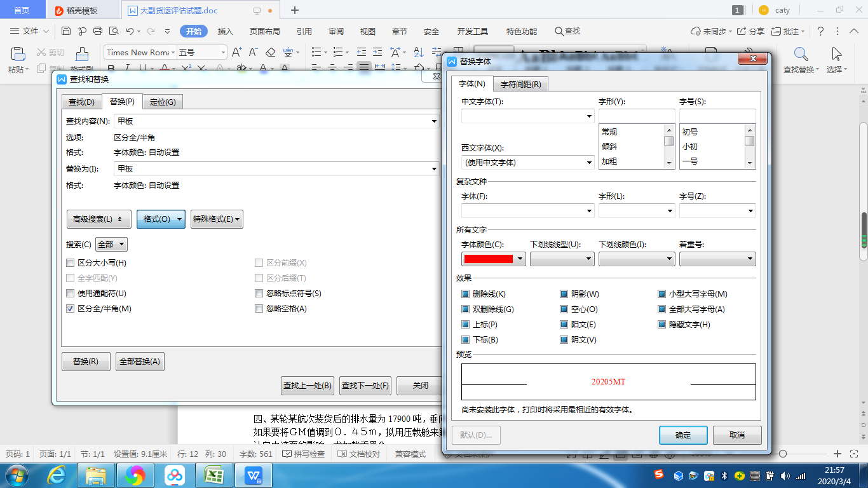The image size is (868, 488).
Task: Click the phonetic guide wén icon
Action: [x=288, y=52]
